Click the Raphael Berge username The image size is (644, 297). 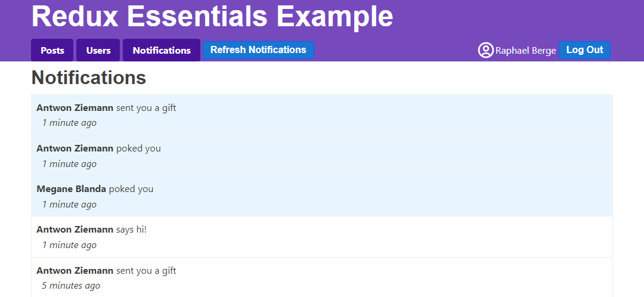pyautogui.click(x=525, y=51)
